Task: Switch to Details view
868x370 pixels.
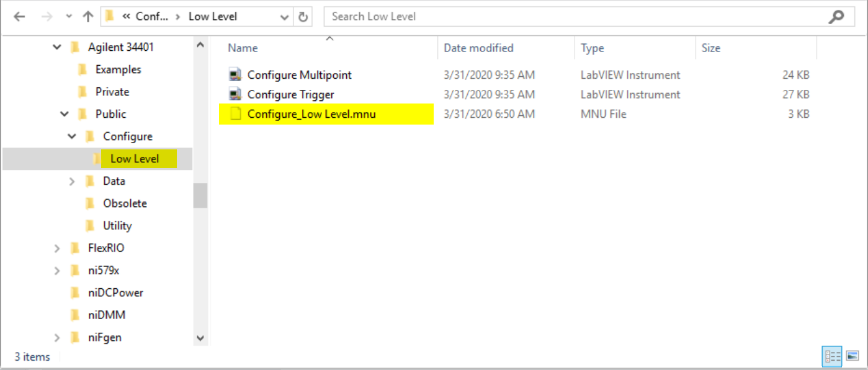Action: click(x=832, y=356)
